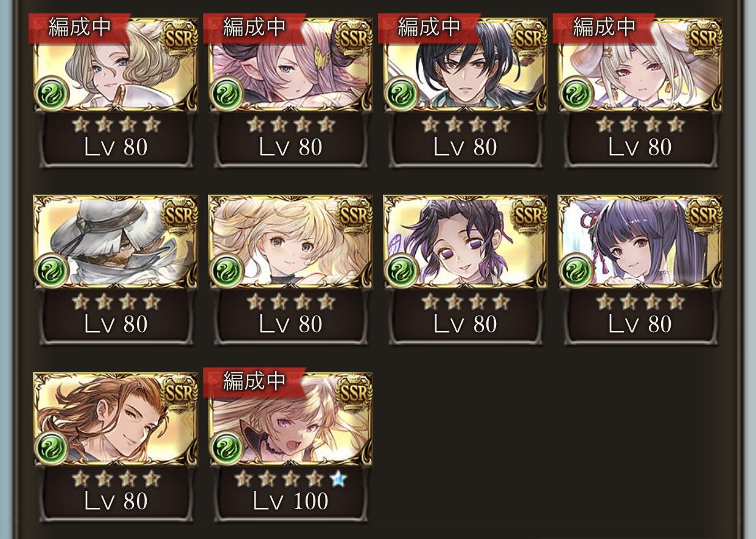Tap SSR badge on the dark-purple ponytail girl
The image size is (756, 539).
click(x=703, y=217)
